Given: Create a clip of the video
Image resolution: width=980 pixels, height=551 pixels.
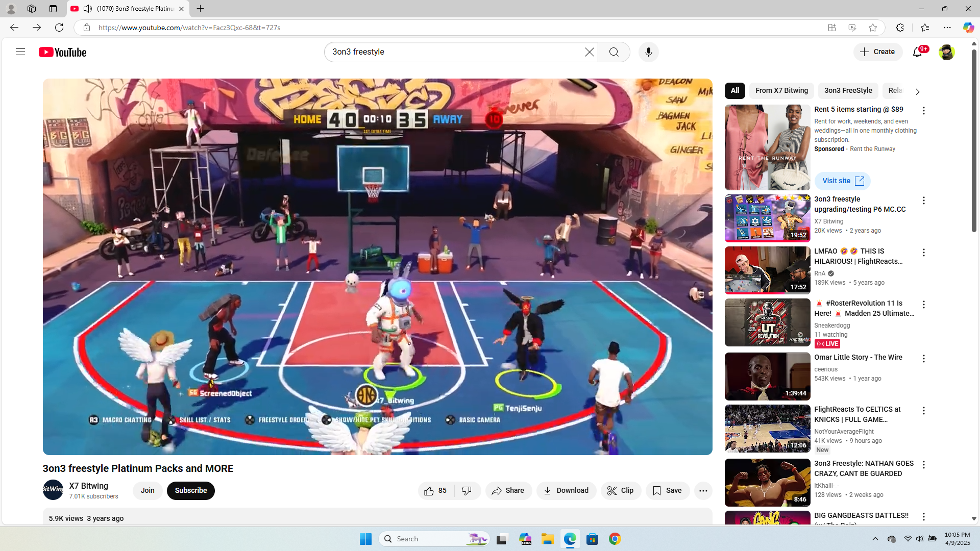Looking at the screenshot, I should [621, 491].
